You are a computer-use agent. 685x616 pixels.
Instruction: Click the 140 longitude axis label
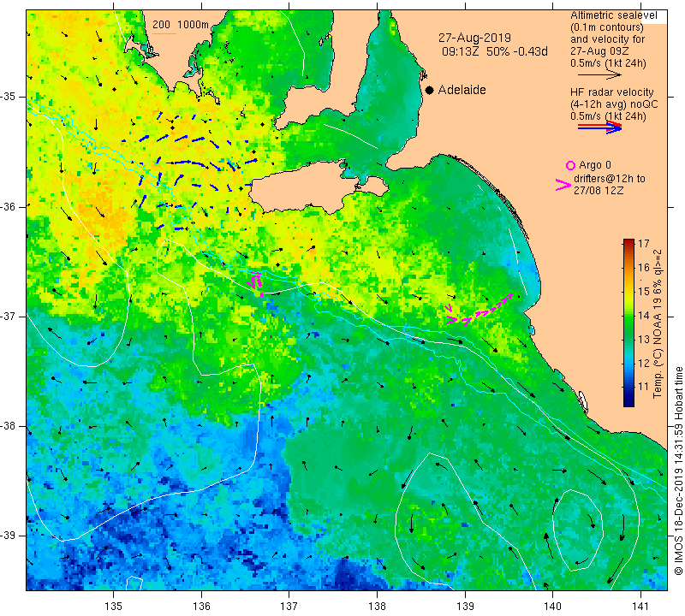(552, 607)
